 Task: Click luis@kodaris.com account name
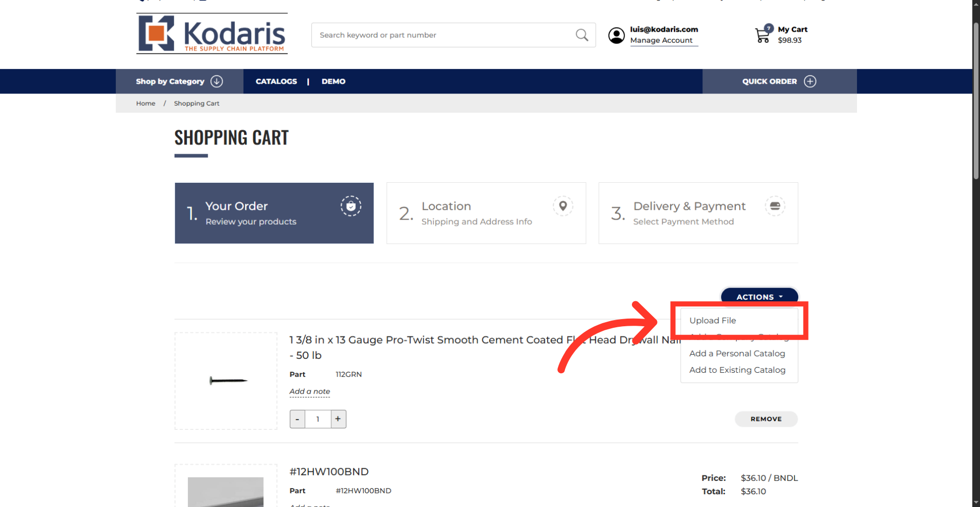[x=664, y=29]
